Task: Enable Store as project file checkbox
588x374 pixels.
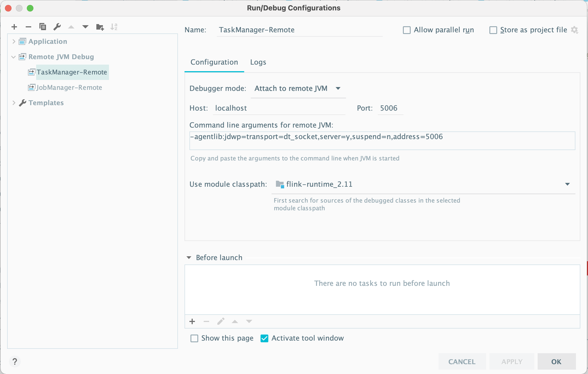Action: 492,30
